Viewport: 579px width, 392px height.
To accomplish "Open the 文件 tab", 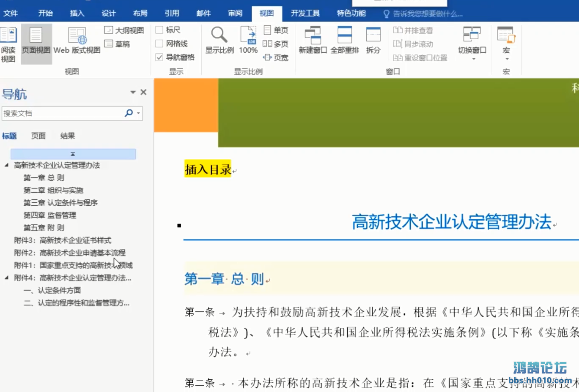I will click(x=11, y=14).
